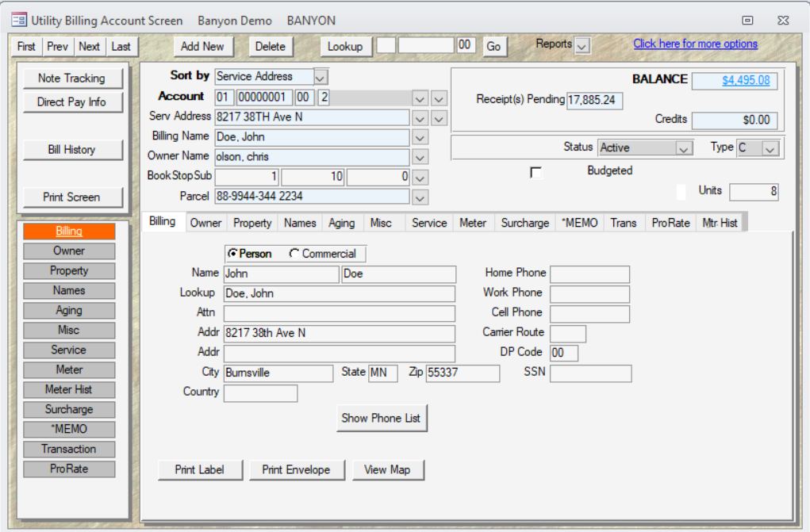
Task: Click the Attn input field
Action: [339, 313]
